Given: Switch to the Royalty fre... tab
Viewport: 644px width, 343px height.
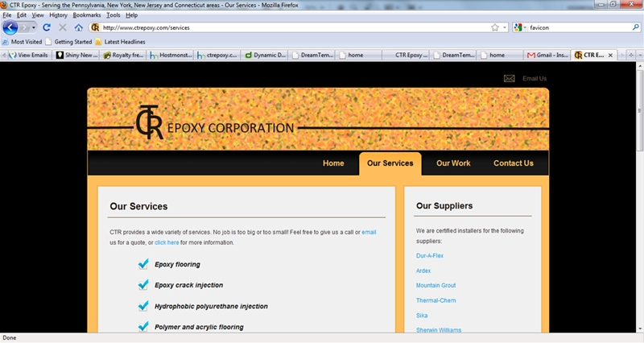Looking at the screenshot, I should [x=123, y=55].
